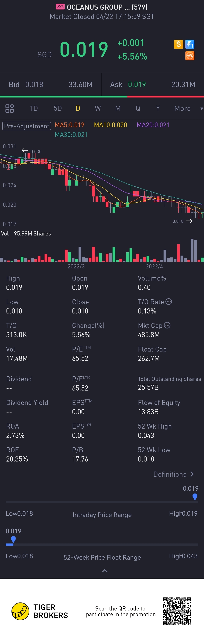Collapse the details panel with up chevron
Screen dimensions: 204x644
[x=105, y=571]
